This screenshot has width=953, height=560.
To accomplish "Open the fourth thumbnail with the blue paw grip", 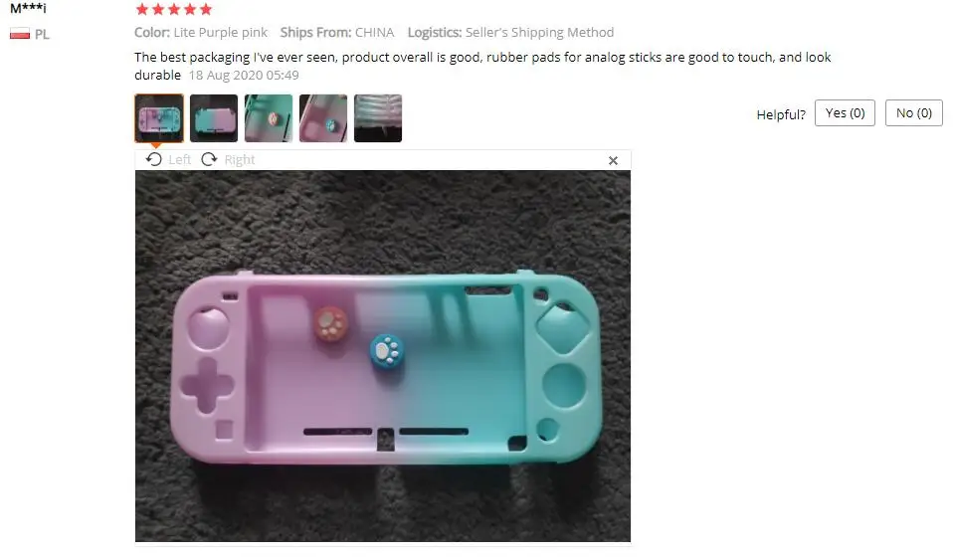I will tap(323, 118).
